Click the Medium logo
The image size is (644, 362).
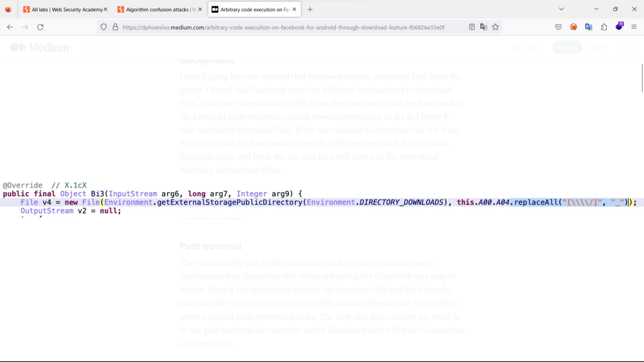pos(39,47)
